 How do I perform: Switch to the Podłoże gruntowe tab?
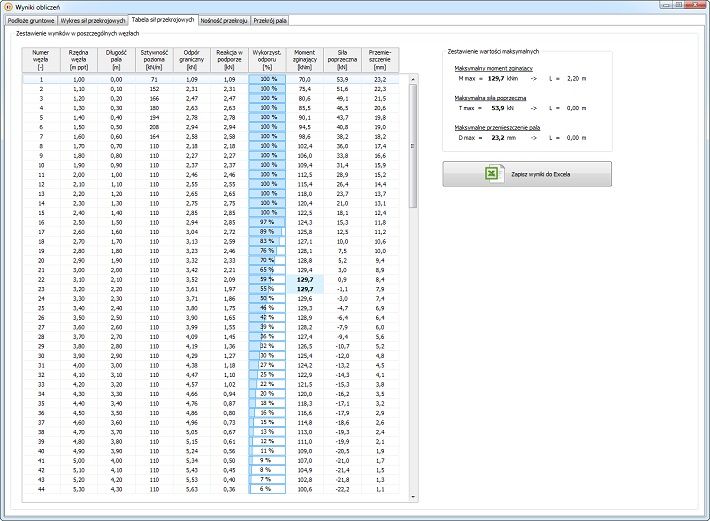(31, 21)
